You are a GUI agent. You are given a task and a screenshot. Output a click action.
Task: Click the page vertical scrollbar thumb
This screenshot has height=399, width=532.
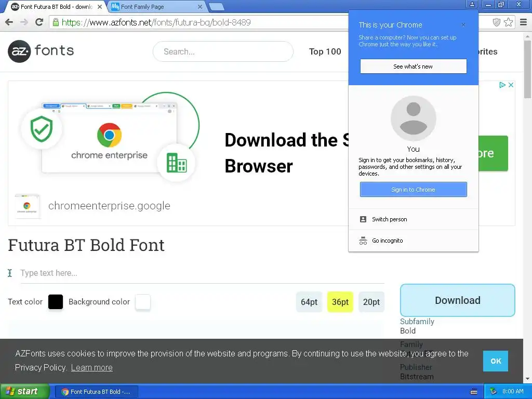click(x=528, y=70)
